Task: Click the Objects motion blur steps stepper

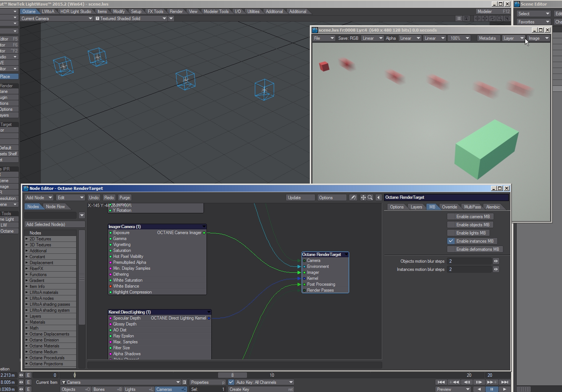Action: click(496, 261)
